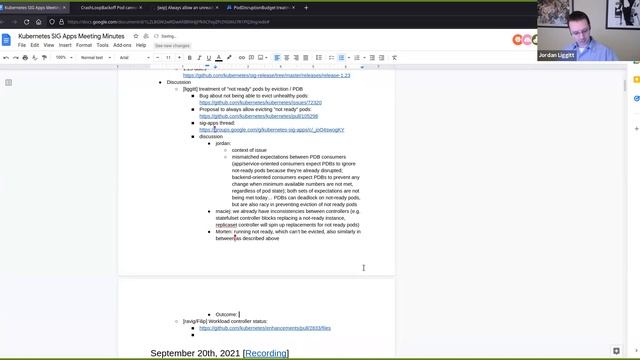Open the zoom level dropdown
Screen dimensions: 640x360
tap(64, 58)
